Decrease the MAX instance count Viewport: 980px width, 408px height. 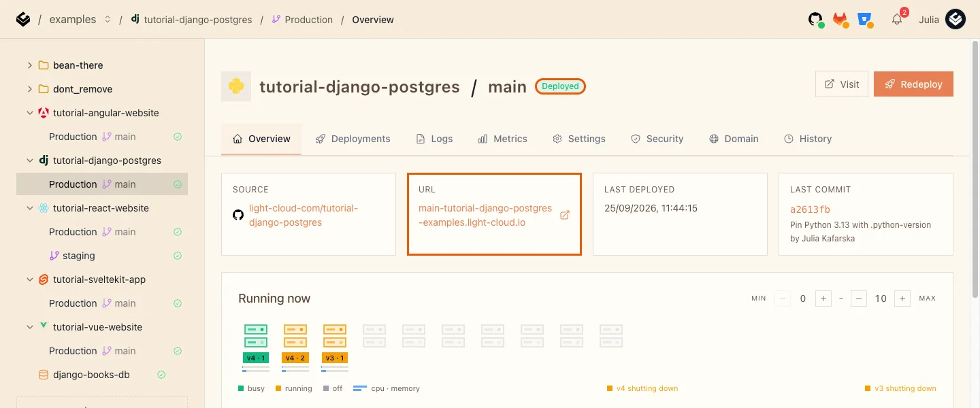click(859, 299)
